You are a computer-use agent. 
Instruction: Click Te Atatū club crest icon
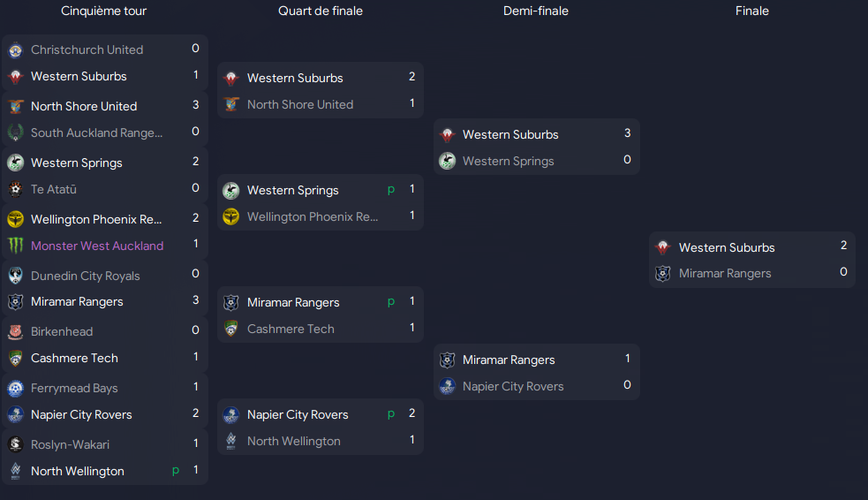[16, 189]
